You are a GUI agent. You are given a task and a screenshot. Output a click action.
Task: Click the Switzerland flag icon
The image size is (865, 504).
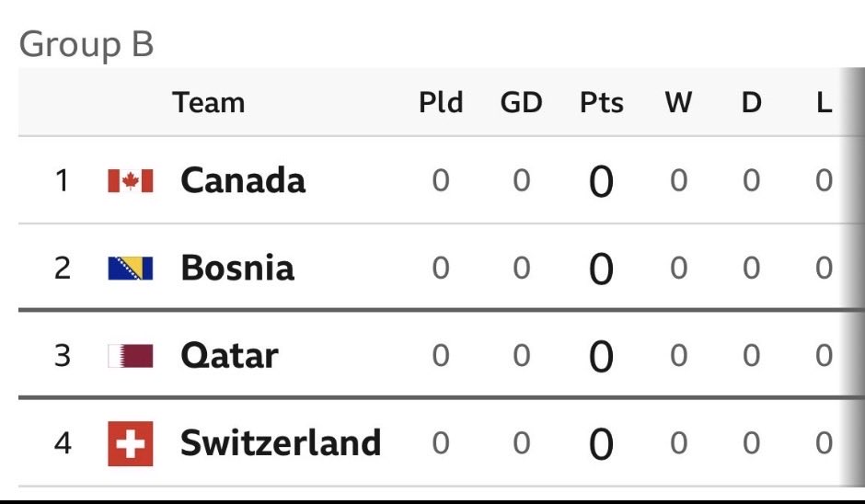tap(130, 443)
